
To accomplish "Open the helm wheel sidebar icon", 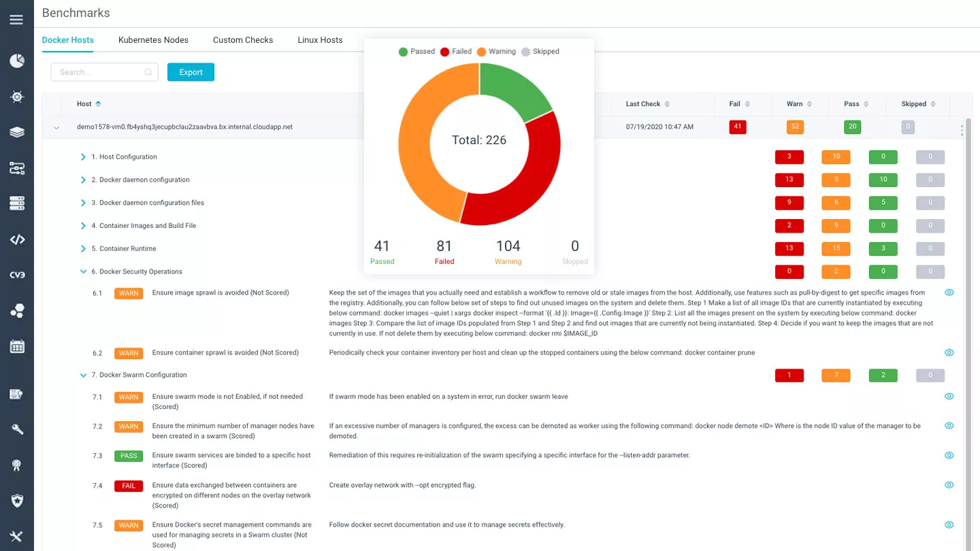I will (x=17, y=97).
